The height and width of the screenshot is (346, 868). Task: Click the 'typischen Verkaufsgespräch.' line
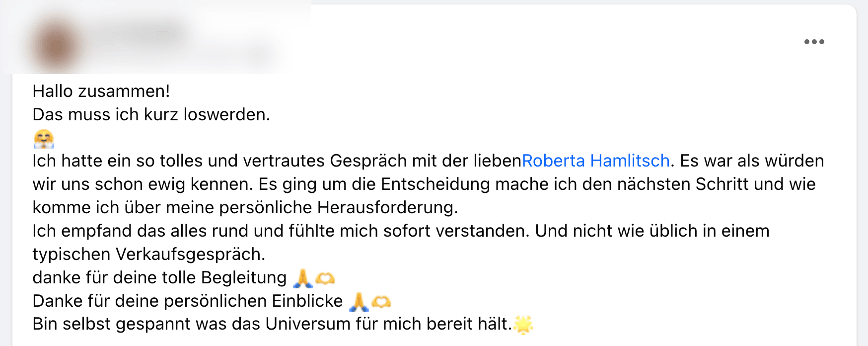click(x=148, y=254)
